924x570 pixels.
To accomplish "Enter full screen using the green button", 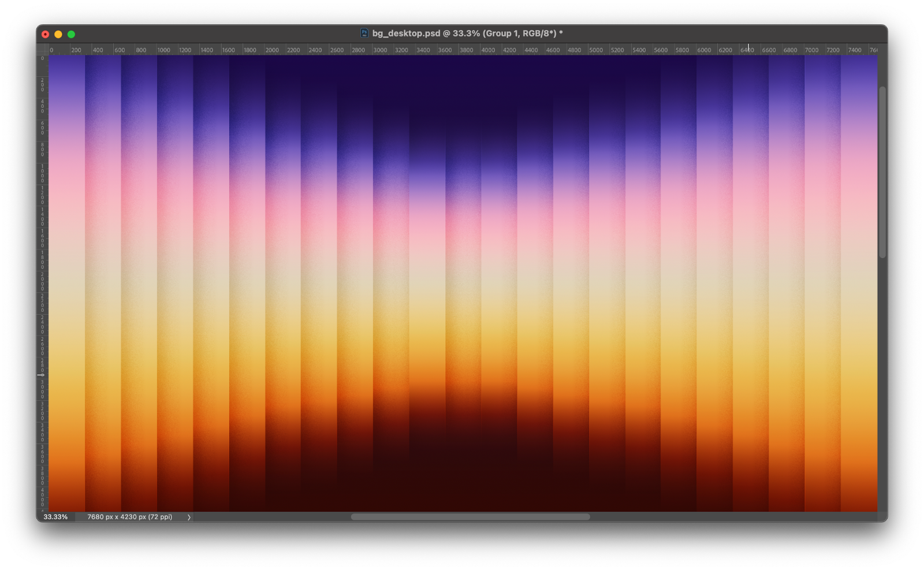I will (x=71, y=35).
